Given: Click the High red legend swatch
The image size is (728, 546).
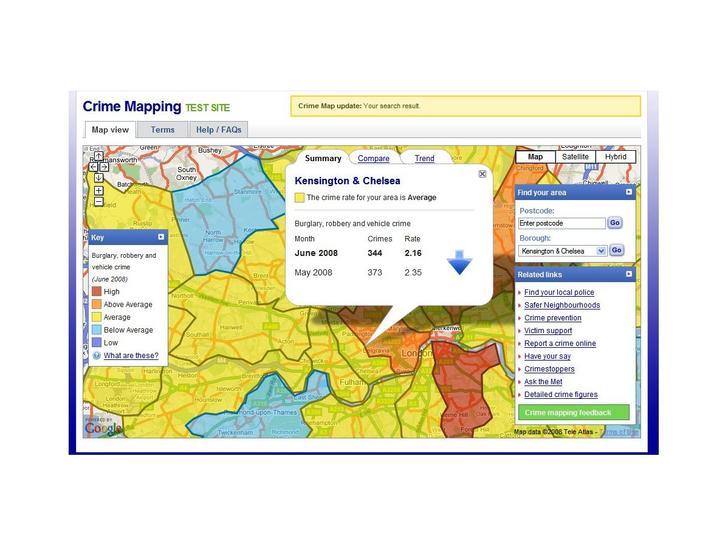Looking at the screenshot, I should click(97, 292).
